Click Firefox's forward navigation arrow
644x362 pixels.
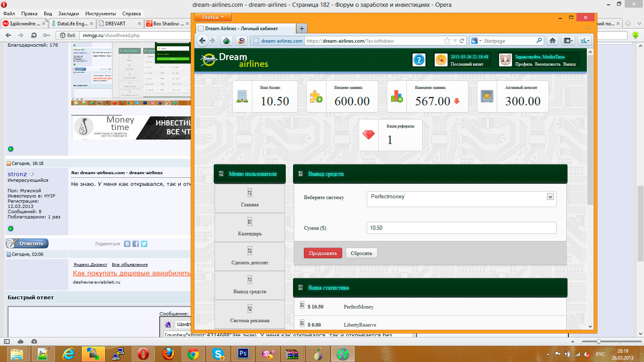[213, 41]
